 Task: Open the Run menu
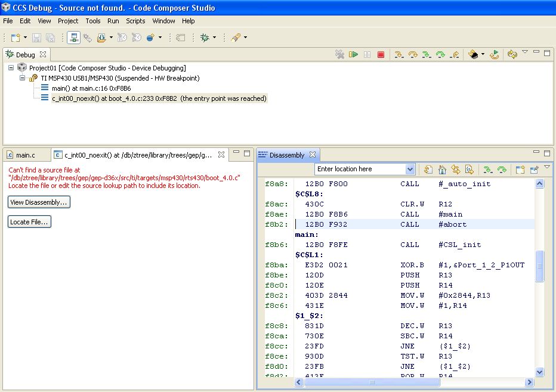(113, 21)
